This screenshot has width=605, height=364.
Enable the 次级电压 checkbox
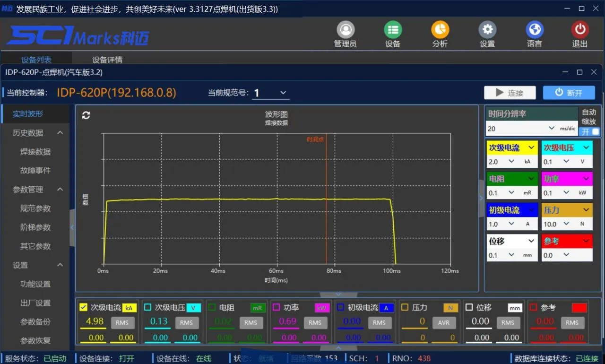(x=148, y=307)
